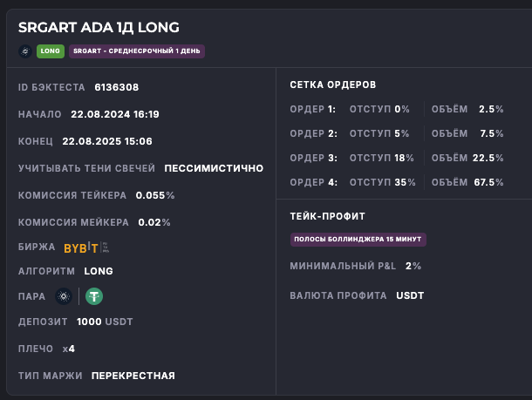532x400 pixels.
Task: Click the ADA icon in the Пара row
Action: point(63,296)
